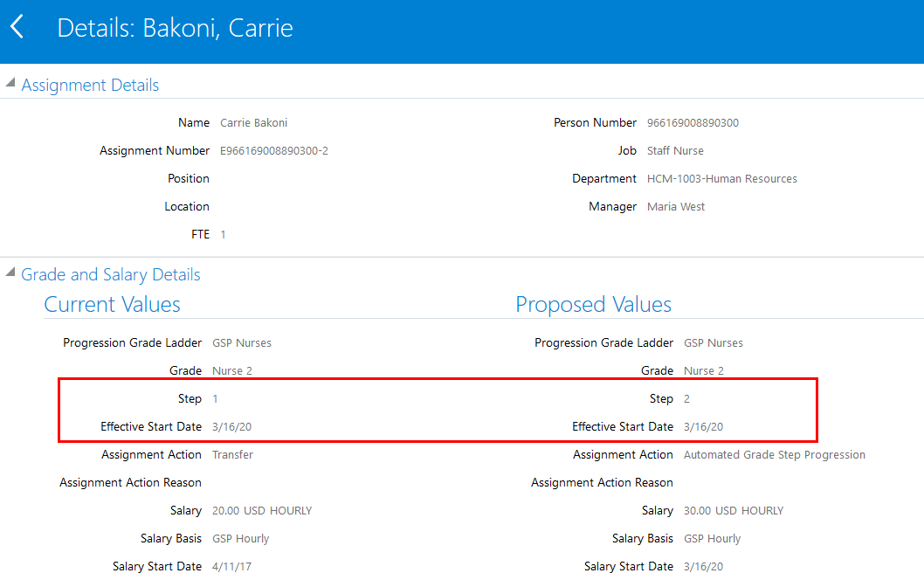Image resolution: width=924 pixels, height=580 pixels.
Task: Click the proposed salary 30.00 USD HOURLY
Action: click(x=733, y=510)
